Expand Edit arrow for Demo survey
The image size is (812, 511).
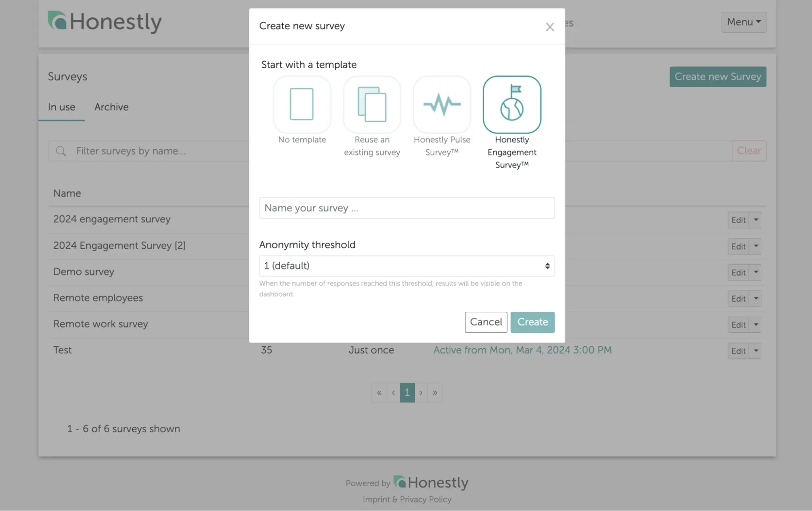756,272
